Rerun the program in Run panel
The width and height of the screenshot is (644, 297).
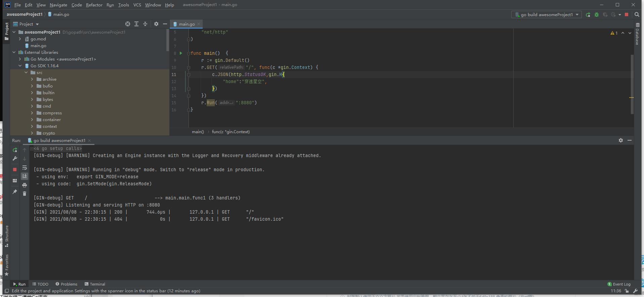(x=15, y=150)
